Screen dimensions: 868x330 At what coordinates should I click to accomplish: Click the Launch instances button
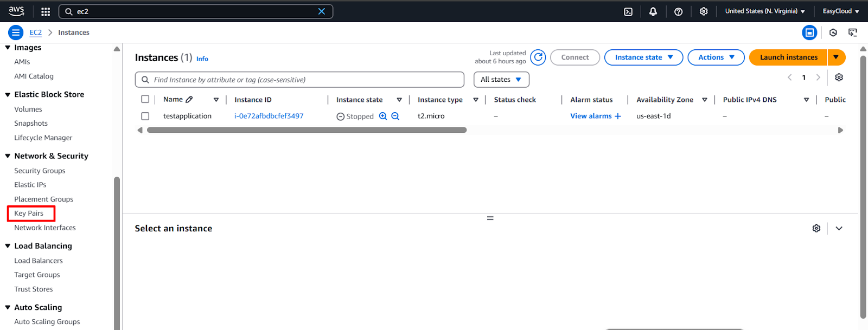coord(788,57)
